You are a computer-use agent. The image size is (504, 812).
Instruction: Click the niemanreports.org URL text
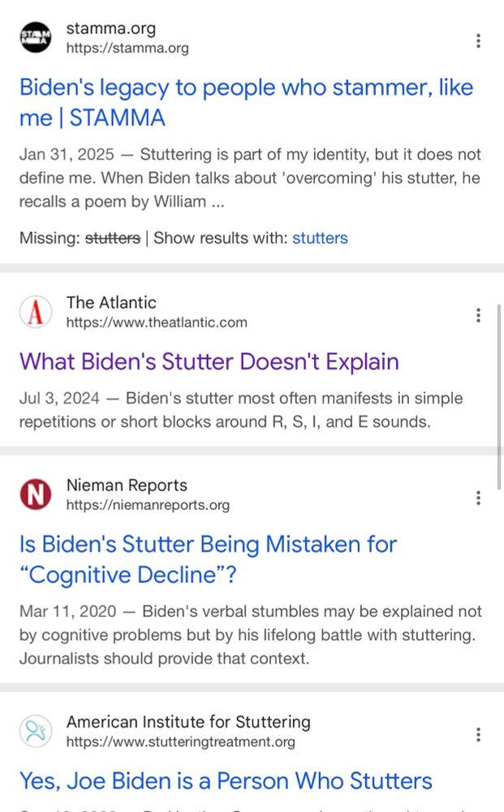[148, 505]
